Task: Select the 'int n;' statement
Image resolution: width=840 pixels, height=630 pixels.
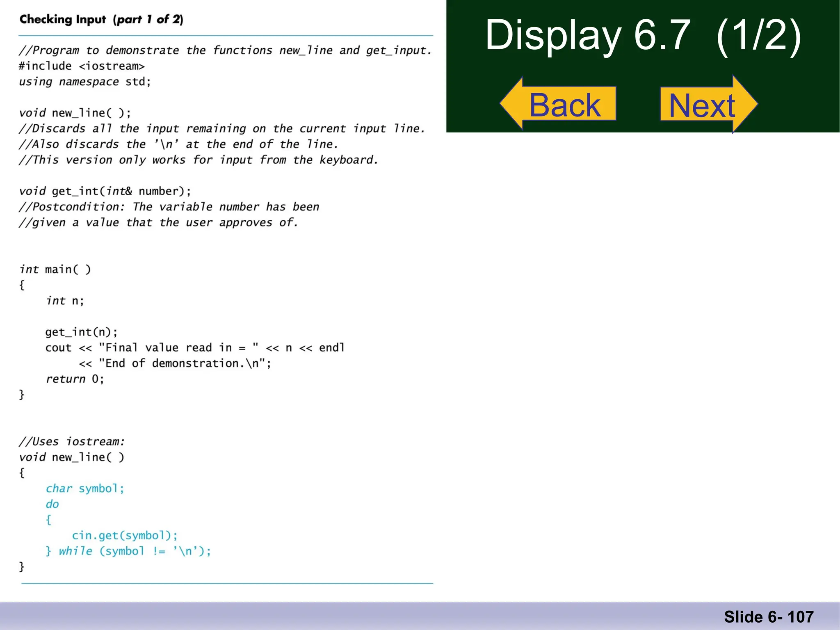Action: [x=65, y=301]
